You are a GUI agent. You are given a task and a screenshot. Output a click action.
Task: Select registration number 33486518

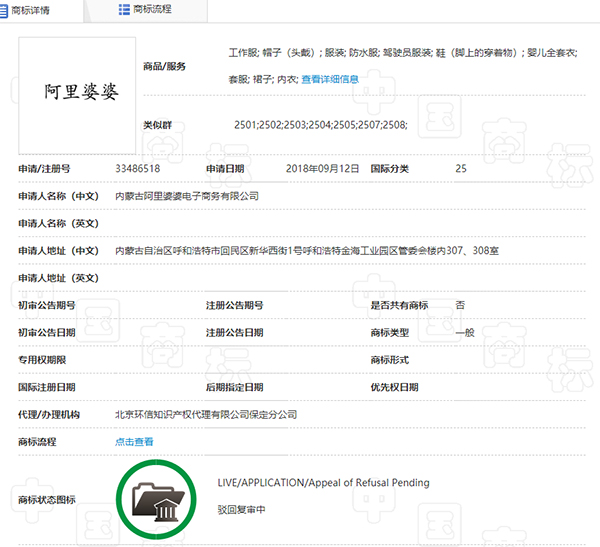[x=138, y=168]
